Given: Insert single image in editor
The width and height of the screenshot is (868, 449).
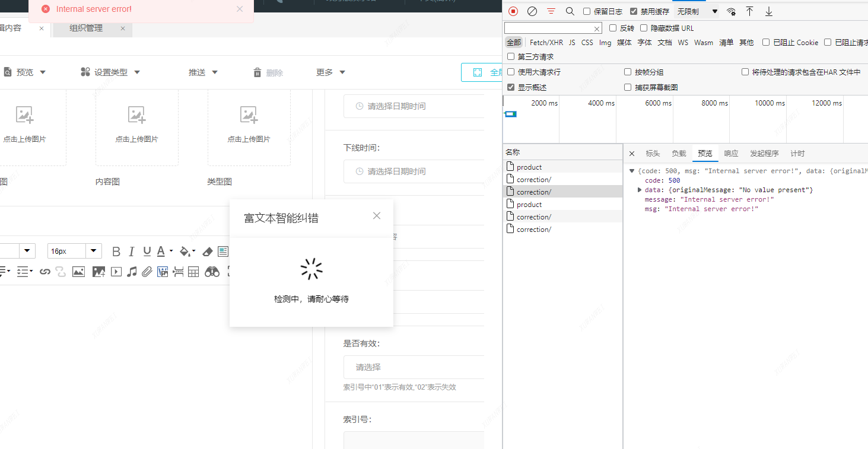Looking at the screenshot, I should 78,272.
